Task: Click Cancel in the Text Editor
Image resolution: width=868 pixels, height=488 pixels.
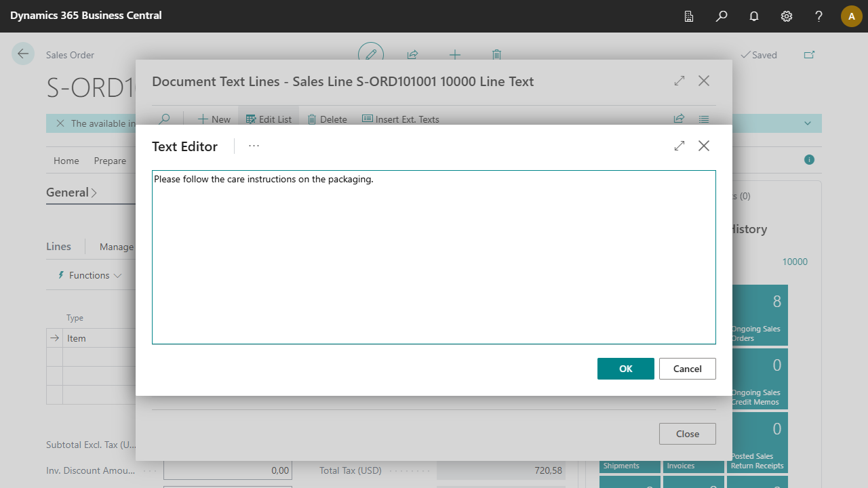Action: [687, 369]
